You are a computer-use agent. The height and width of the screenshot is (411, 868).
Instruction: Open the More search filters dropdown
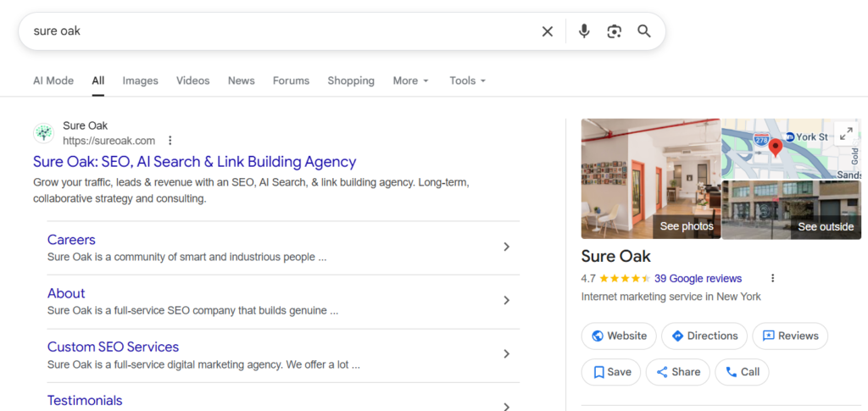pyautogui.click(x=411, y=81)
